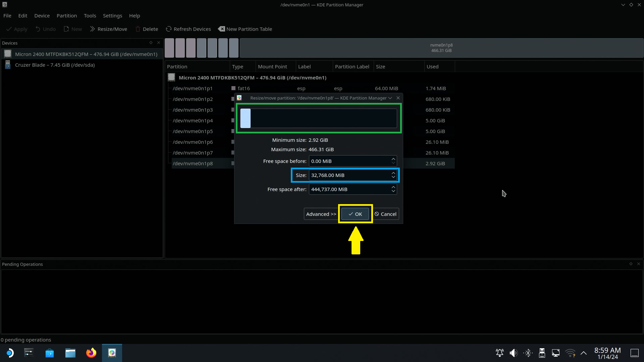
Task: Open Bluetooth settings from the tray icon
Action: coord(528,353)
